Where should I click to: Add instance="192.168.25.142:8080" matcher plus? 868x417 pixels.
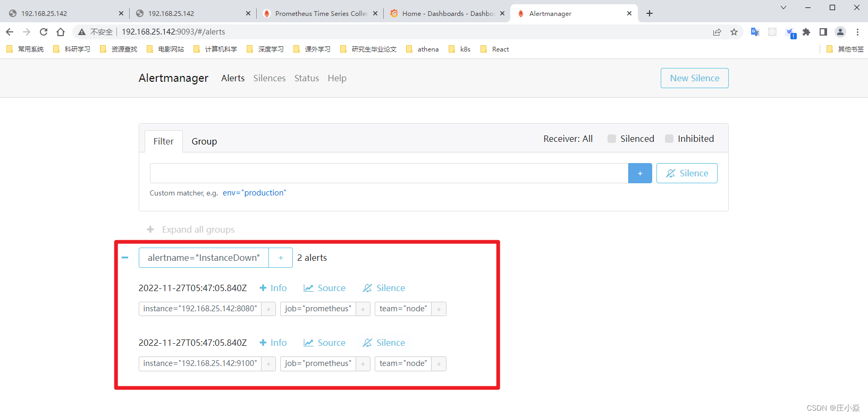tap(268, 309)
